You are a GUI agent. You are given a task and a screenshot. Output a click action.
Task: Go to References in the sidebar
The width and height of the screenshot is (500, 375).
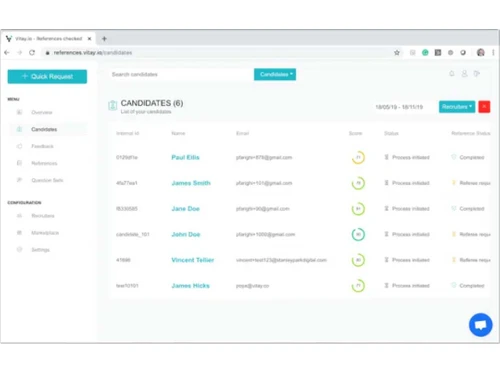tap(44, 163)
